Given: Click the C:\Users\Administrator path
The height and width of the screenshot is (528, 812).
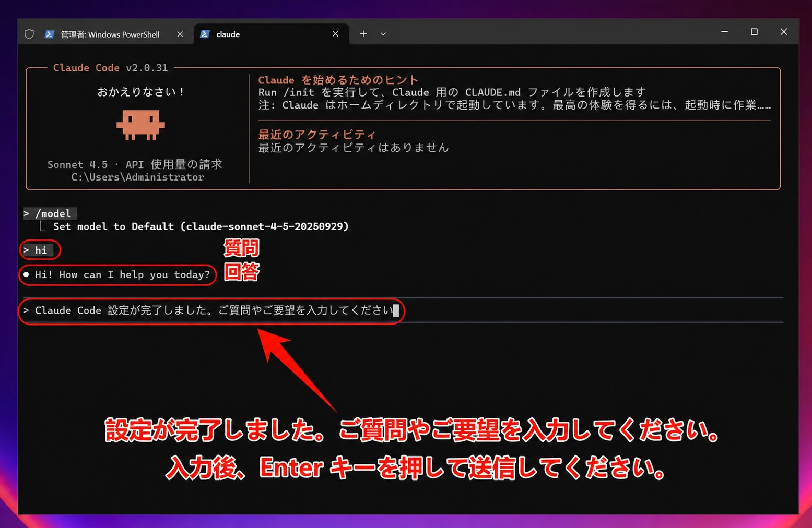Looking at the screenshot, I should pos(138,177).
